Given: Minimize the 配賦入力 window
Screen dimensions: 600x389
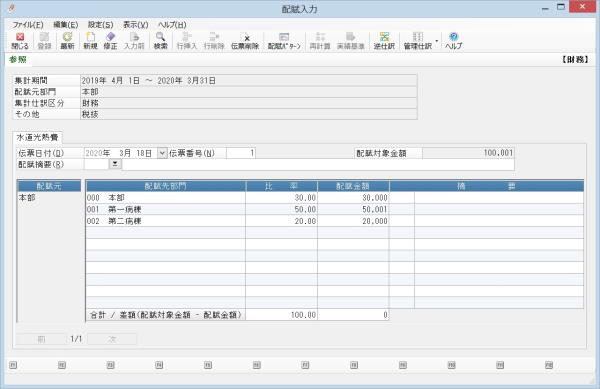Looking at the screenshot, I should pyautogui.click(x=545, y=8).
